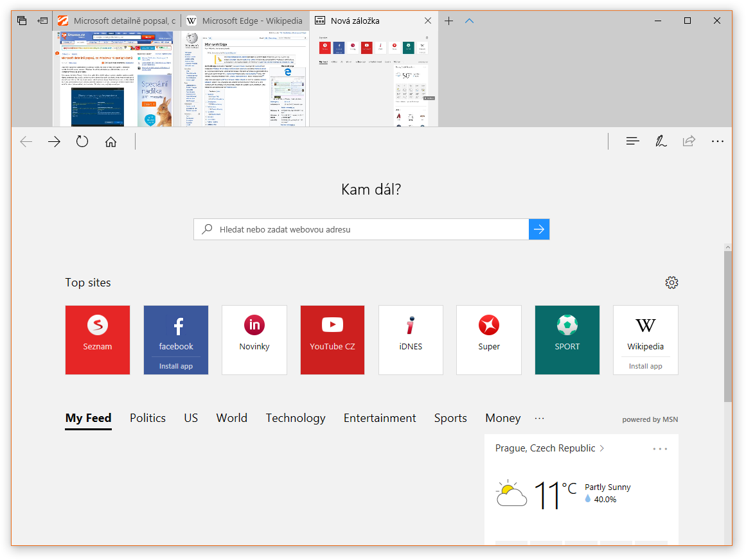Switch to Microsoft detailně popsal tab
Screen dimensions: 746x560
pos(117,21)
